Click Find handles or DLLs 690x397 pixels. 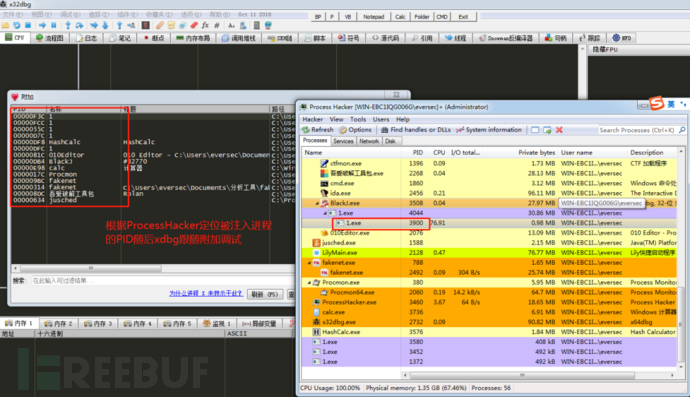click(416, 130)
